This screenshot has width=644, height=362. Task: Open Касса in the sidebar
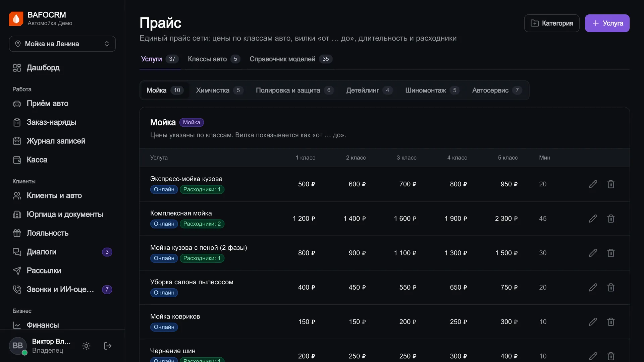point(62,160)
